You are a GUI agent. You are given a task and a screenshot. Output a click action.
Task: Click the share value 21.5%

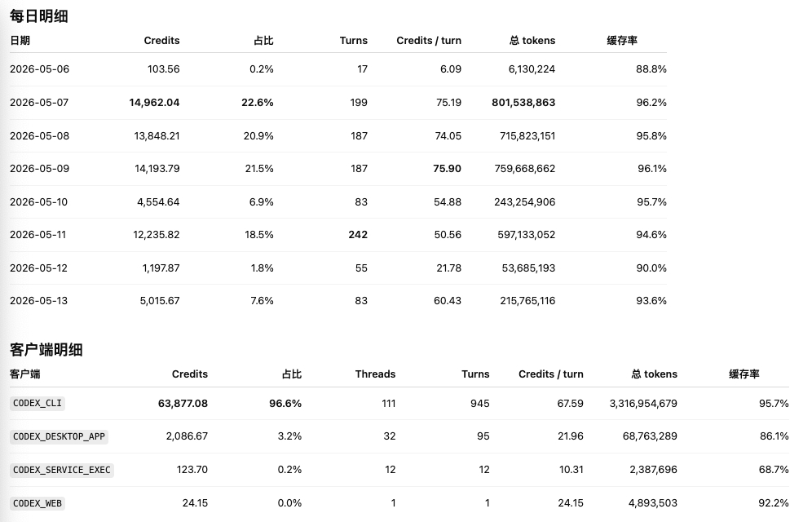[x=259, y=168]
